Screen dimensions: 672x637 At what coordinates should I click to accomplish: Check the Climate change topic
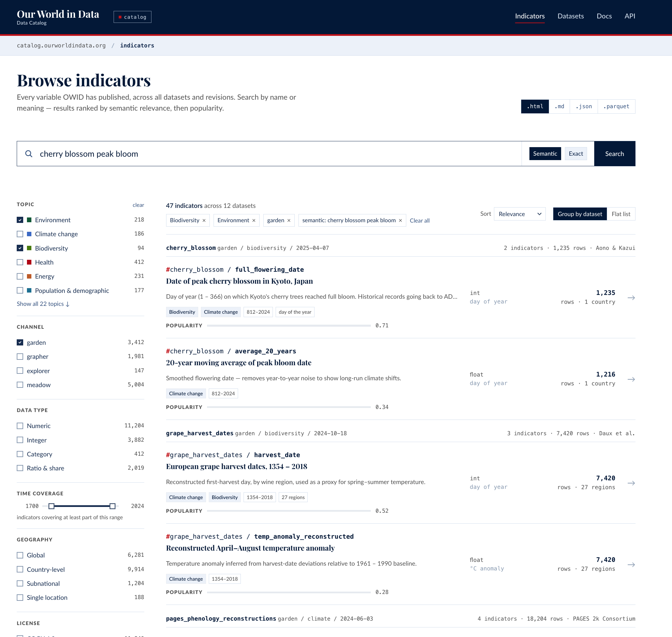pos(20,234)
